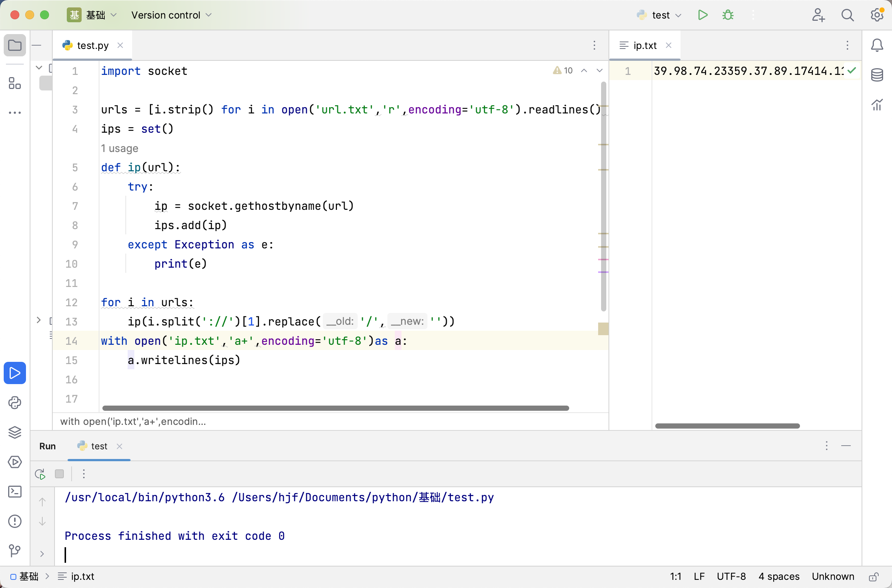Screen dimensions: 892x588
Task: Click the ip.txt breadcrumb in the status bar
Action: (76, 577)
